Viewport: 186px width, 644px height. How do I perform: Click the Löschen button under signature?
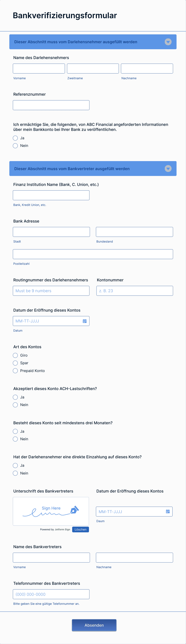coord(80,530)
